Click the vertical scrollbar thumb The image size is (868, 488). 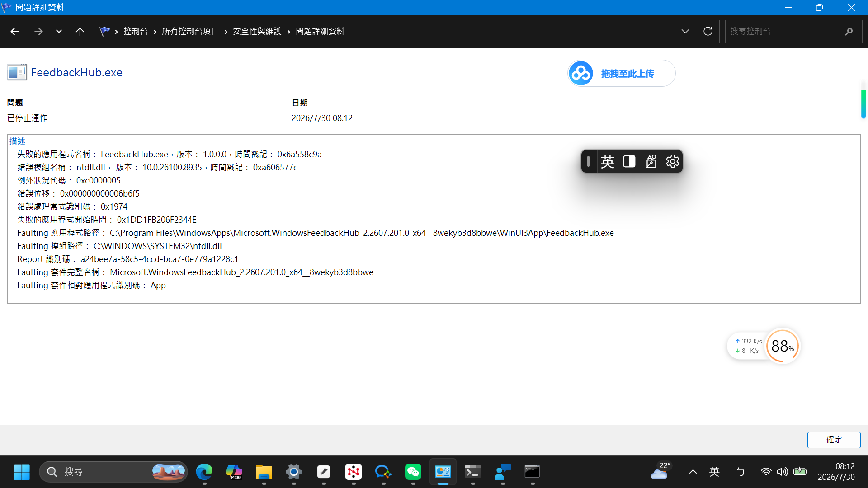coord(863,104)
